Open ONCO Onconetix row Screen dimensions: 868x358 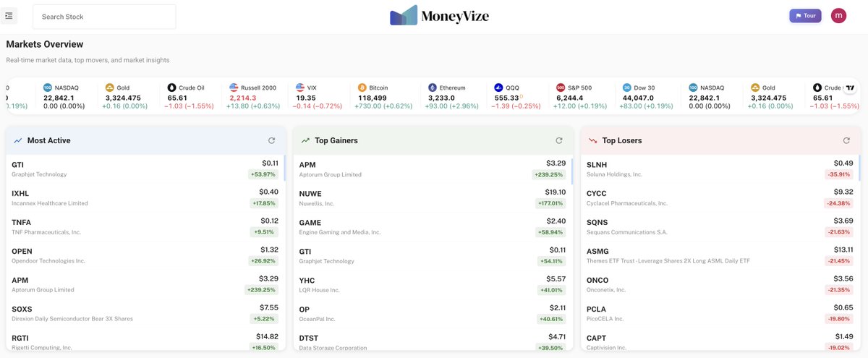click(x=720, y=284)
